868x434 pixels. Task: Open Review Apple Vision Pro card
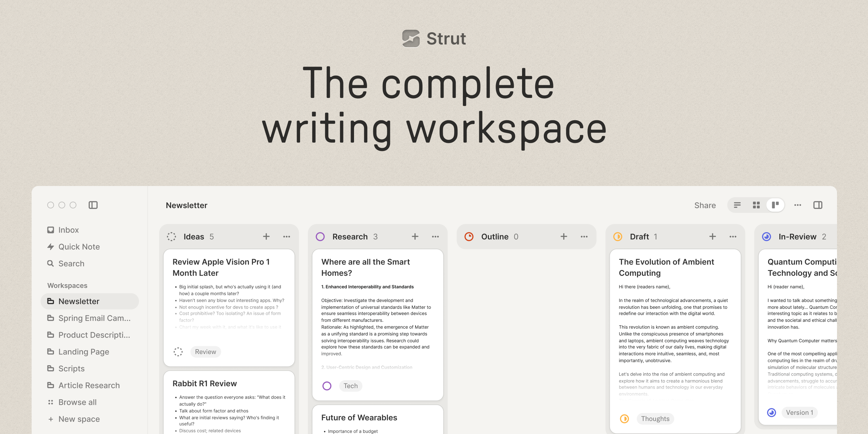pos(229,308)
